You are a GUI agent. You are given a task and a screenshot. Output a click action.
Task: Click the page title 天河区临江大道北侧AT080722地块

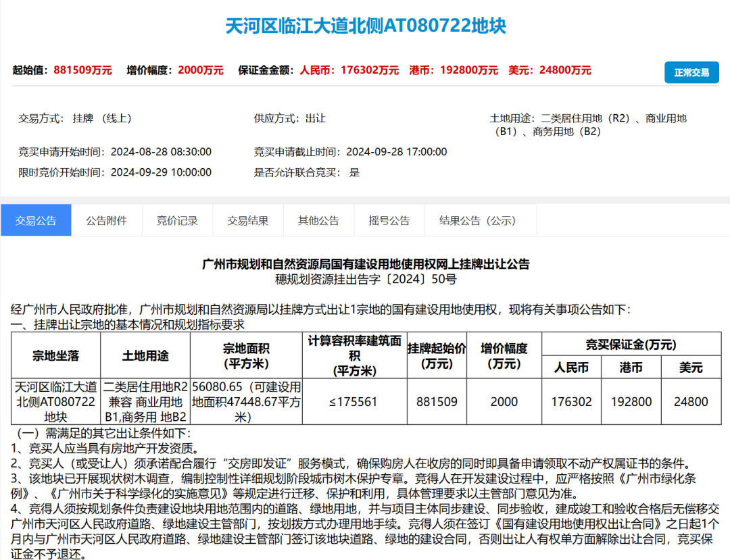[x=365, y=26]
